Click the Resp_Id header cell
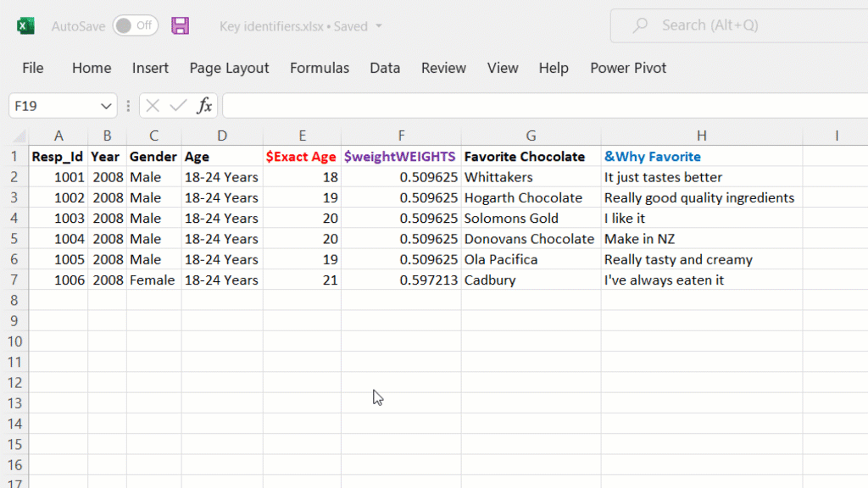 58,157
